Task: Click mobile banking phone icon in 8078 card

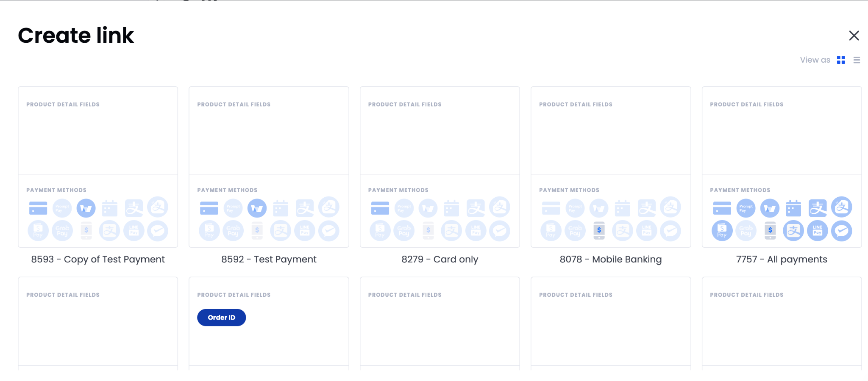Action: click(599, 231)
